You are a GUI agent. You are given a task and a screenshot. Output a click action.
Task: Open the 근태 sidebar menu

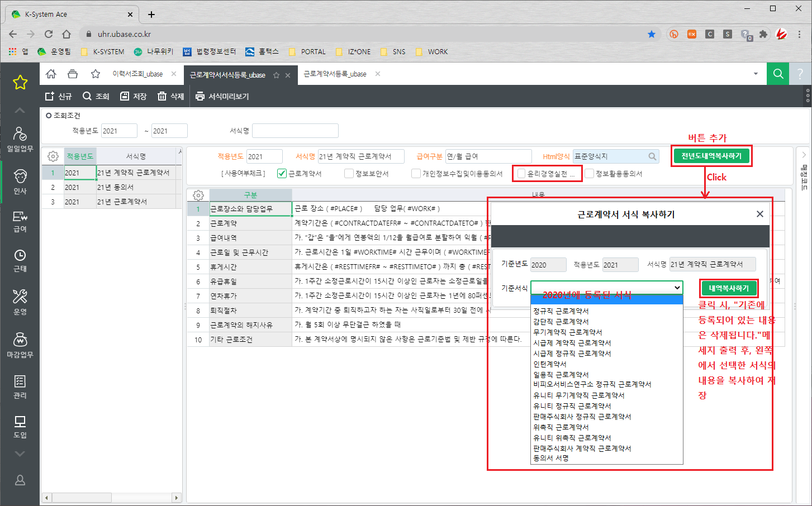click(x=20, y=261)
